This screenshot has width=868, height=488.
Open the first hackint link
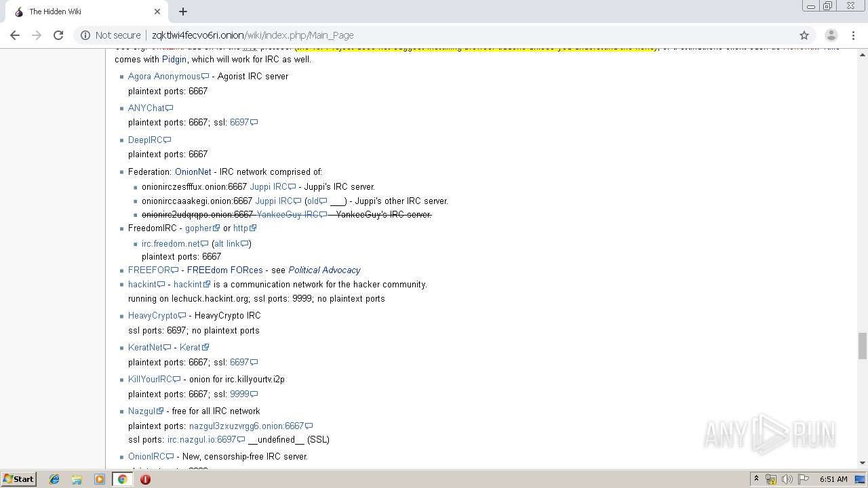(146, 285)
